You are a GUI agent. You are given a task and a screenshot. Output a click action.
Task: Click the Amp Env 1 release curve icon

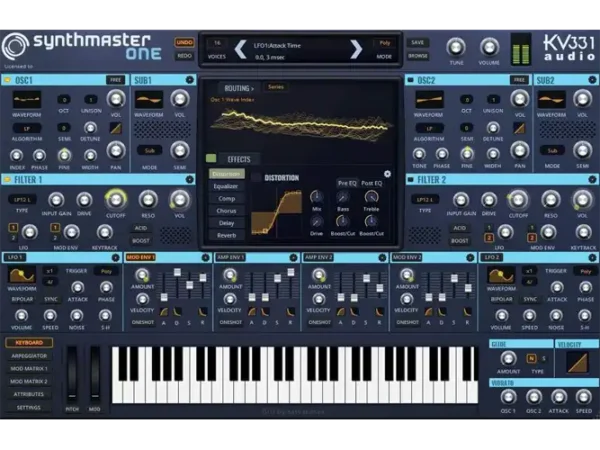[290, 311]
